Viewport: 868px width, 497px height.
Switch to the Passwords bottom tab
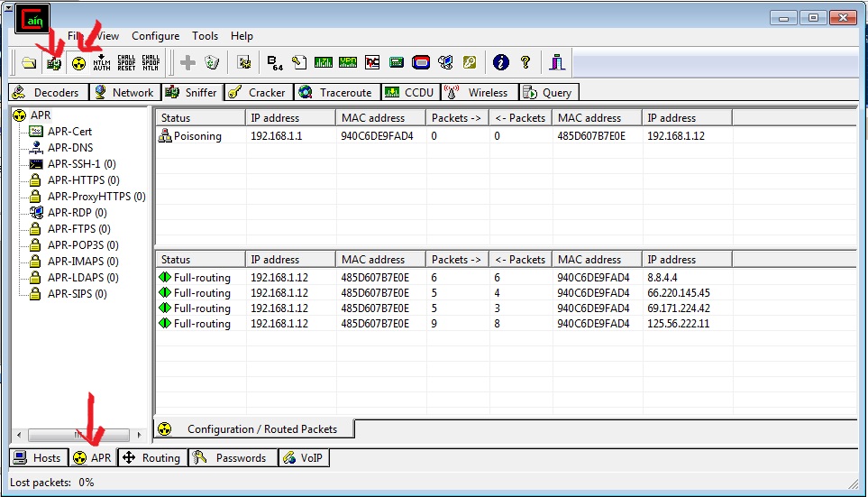click(x=233, y=457)
